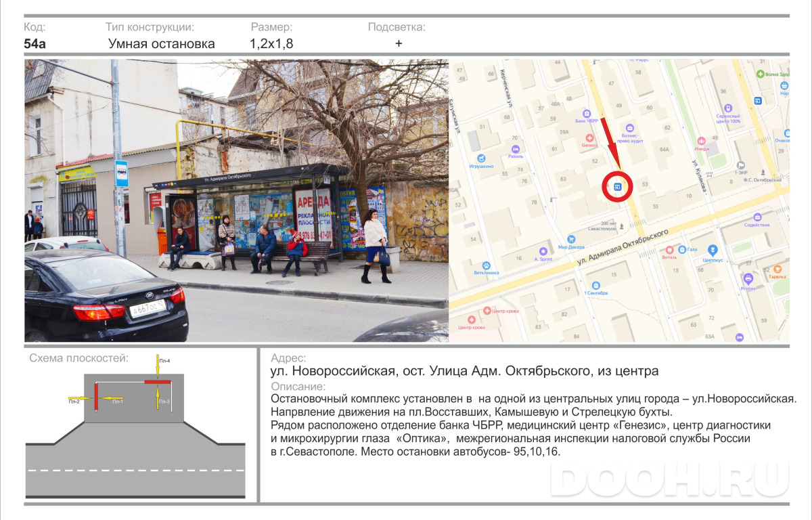Click the Пл-3 label in plane diagram
Screen dimensions: 812x520
(x=164, y=402)
